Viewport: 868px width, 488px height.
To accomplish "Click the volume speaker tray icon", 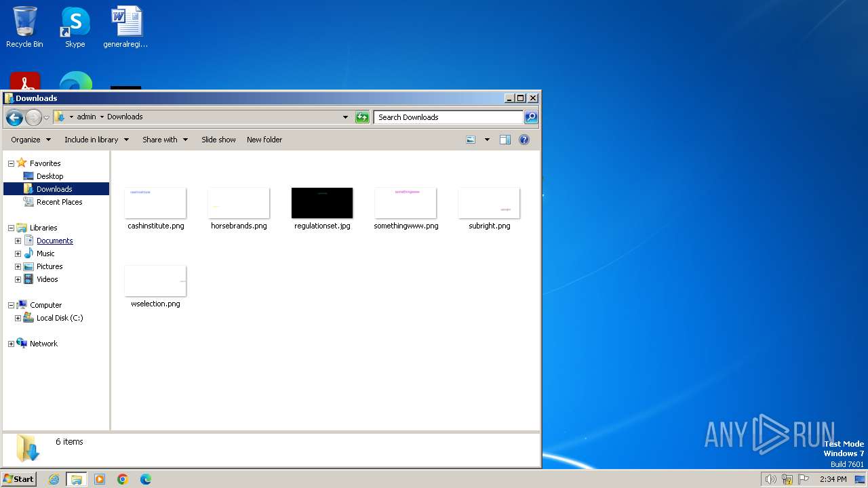I will tap(770, 479).
